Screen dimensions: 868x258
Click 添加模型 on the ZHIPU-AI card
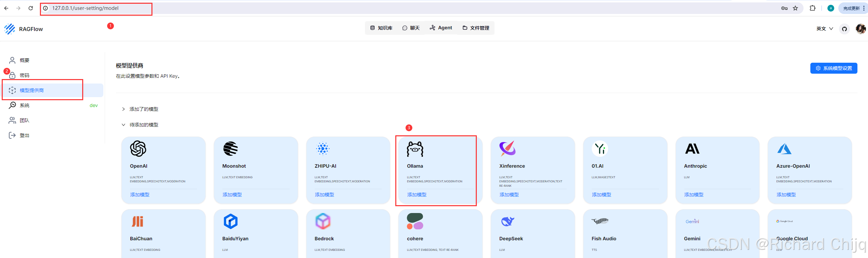(324, 195)
